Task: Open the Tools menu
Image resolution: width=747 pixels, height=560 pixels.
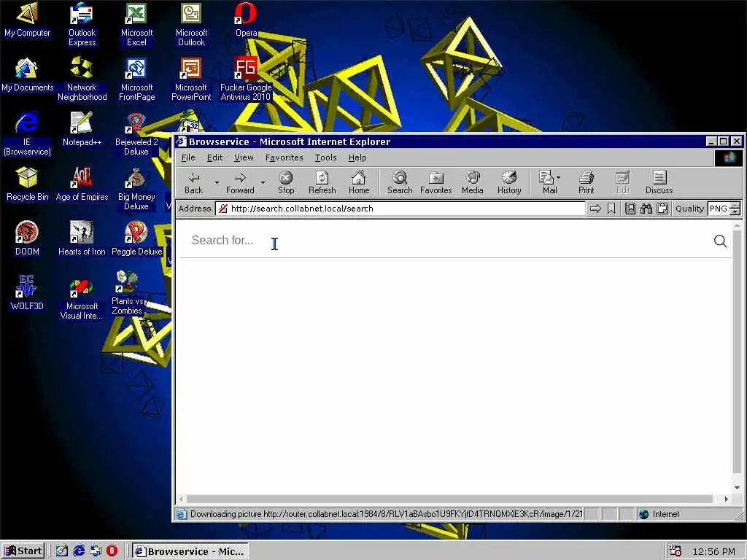Action: (x=326, y=157)
